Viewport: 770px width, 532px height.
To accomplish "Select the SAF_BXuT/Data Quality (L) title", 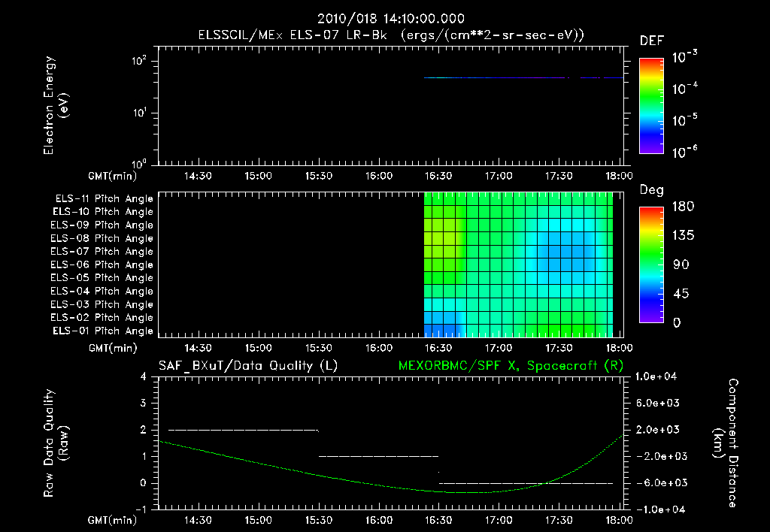I will point(248,366).
